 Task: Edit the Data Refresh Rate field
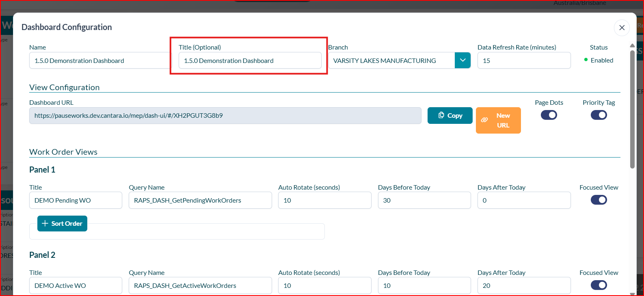[x=524, y=60]
